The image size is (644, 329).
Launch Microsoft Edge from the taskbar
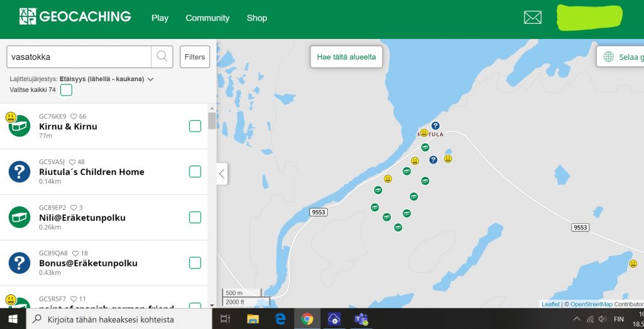280,319
